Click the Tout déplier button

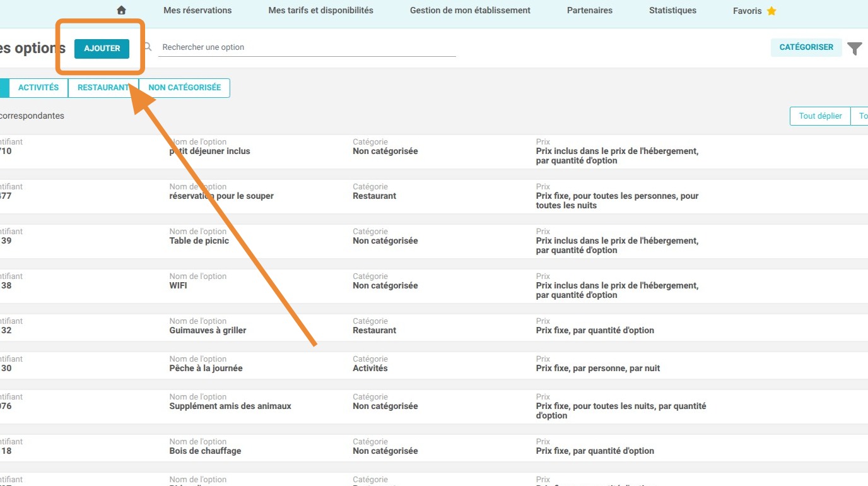point(820,116)
